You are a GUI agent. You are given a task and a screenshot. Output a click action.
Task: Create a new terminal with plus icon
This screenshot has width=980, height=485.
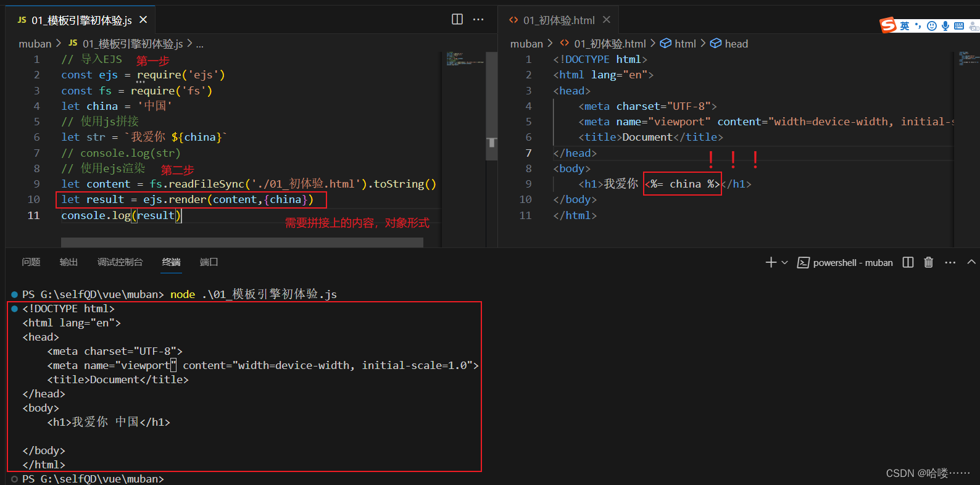pyautogui.click(x=771, y=262)
